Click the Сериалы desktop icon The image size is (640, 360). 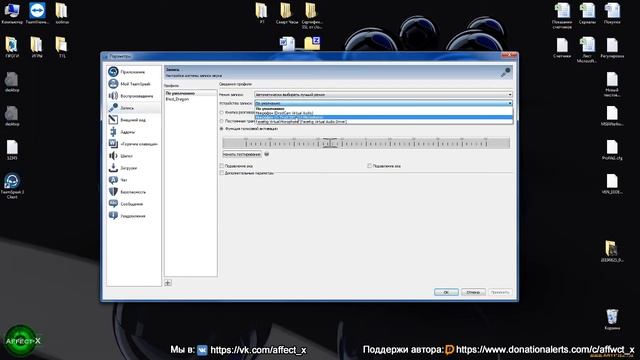(587, 13)
